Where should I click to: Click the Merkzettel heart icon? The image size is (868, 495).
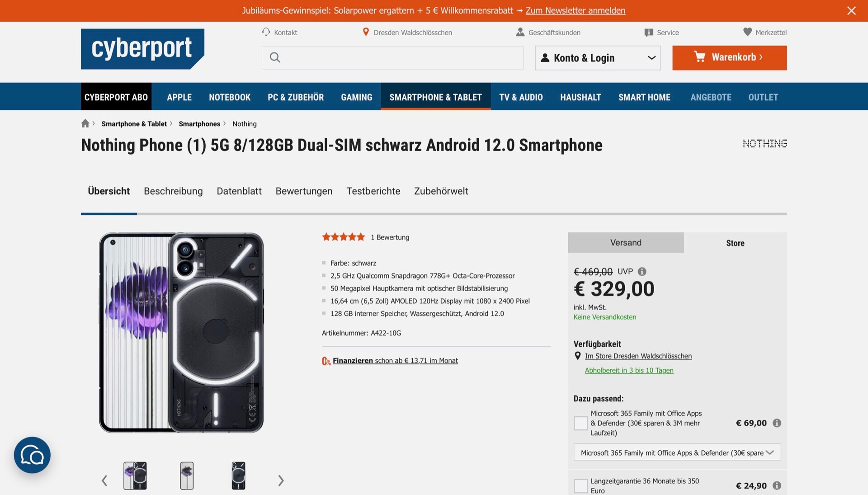tap(747, 32)
